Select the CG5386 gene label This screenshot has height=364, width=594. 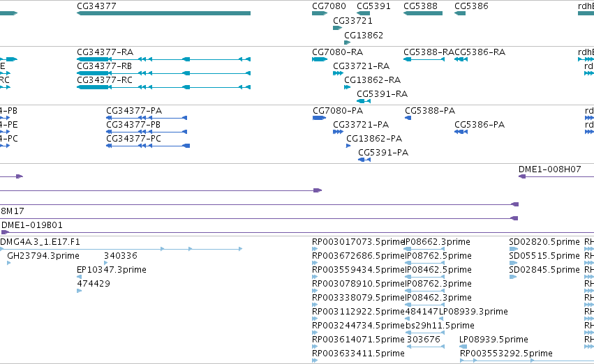click(471, 6)
